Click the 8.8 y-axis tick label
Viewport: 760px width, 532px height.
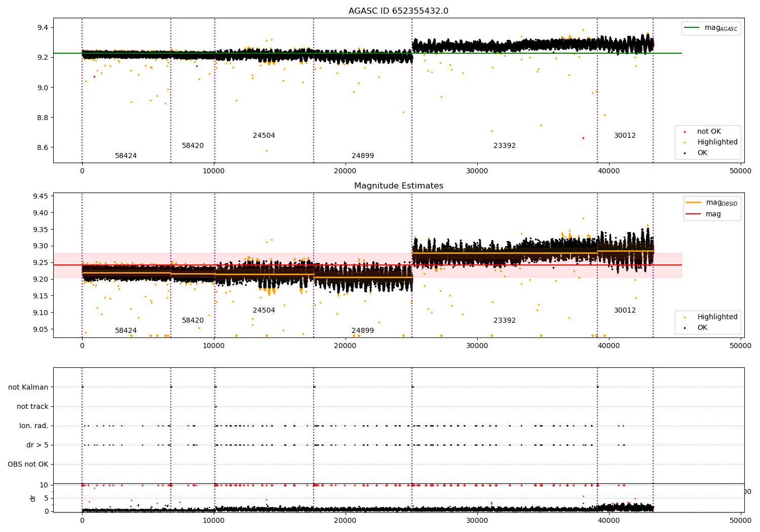tap(43, 118)
